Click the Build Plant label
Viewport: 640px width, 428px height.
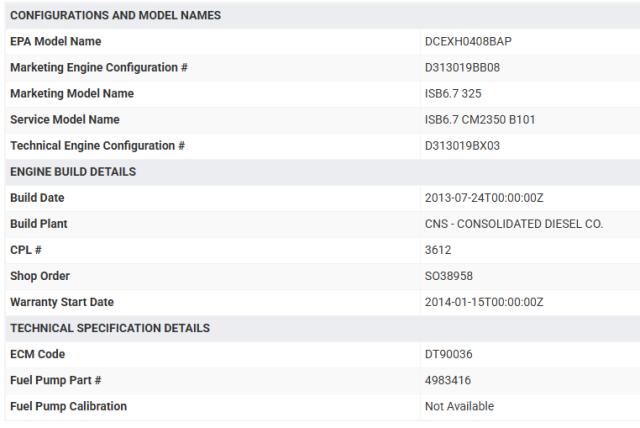click(39, 224)
